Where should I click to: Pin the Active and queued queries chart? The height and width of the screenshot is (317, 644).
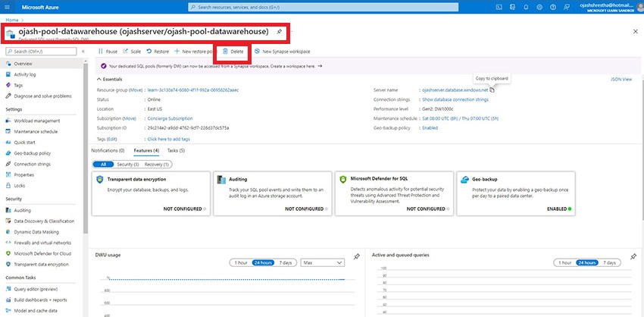pos(633,256)
